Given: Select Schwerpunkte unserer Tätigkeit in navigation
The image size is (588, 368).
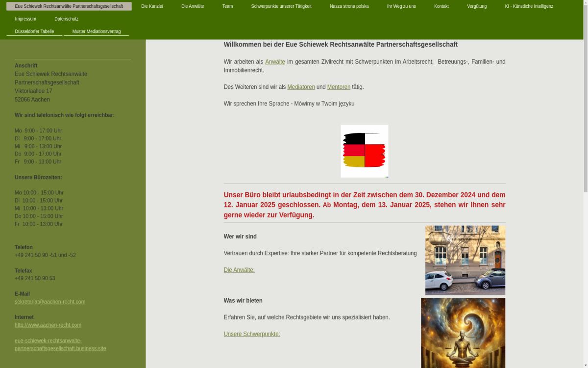Looking at the screenshot, I should click(281, 6).
